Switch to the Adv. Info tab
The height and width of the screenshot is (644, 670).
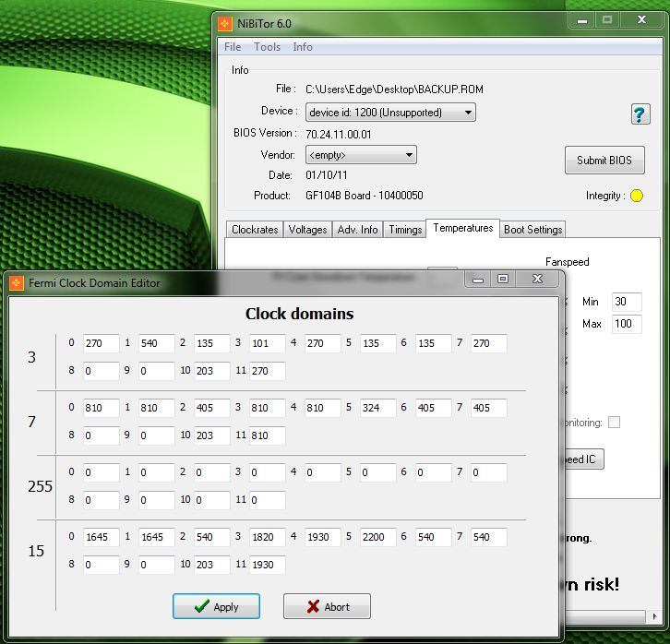tap(358, 230)
